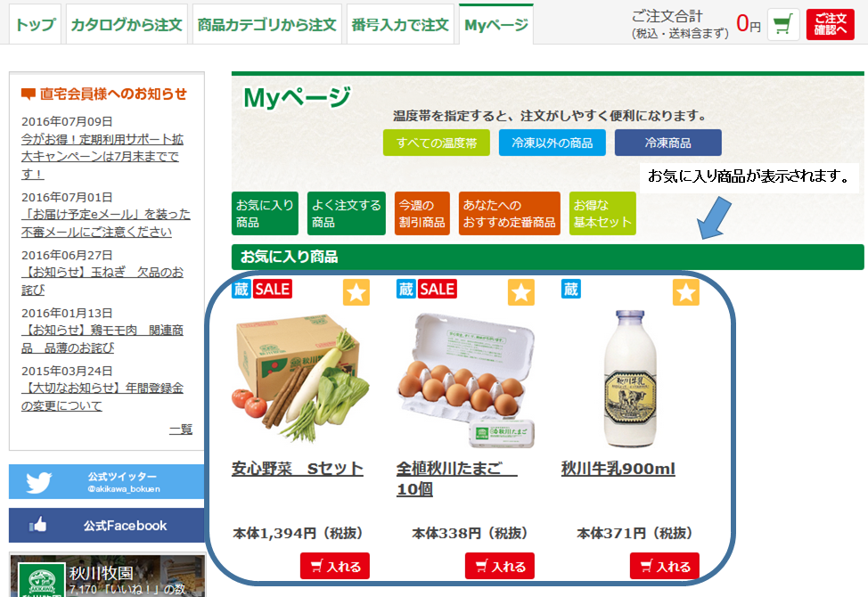Add 秋川牛乳900ml to cart with 入れる
Image resolution: width=868 pixels, height=597 pixels.
[664, 566]
